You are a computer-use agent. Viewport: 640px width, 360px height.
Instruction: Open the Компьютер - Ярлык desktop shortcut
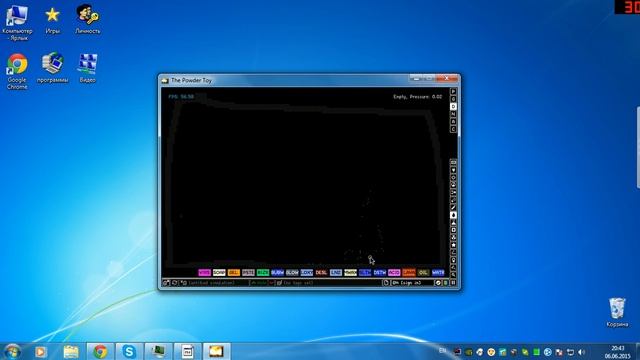17,22
